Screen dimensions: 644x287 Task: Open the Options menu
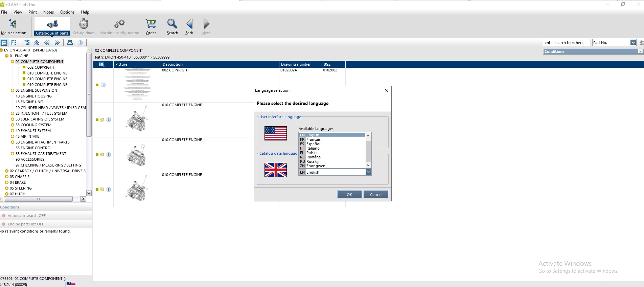pos(67,12)
